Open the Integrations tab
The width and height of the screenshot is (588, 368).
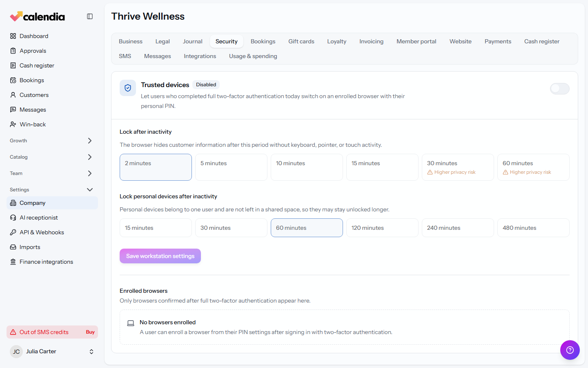(x=200, y=56)
